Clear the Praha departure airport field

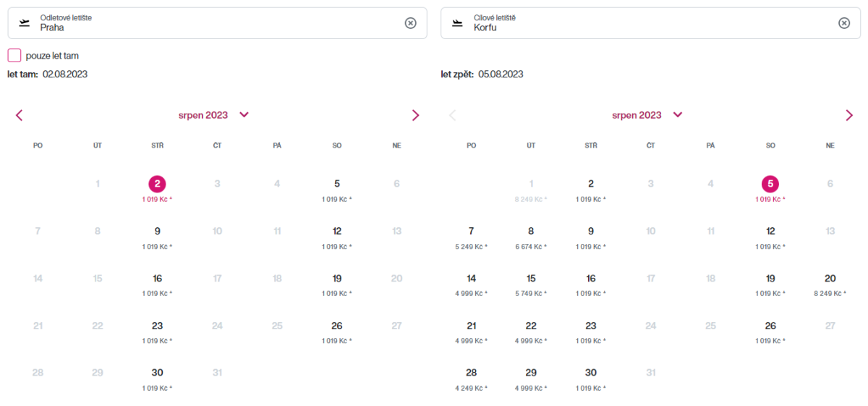pos(410,23)
